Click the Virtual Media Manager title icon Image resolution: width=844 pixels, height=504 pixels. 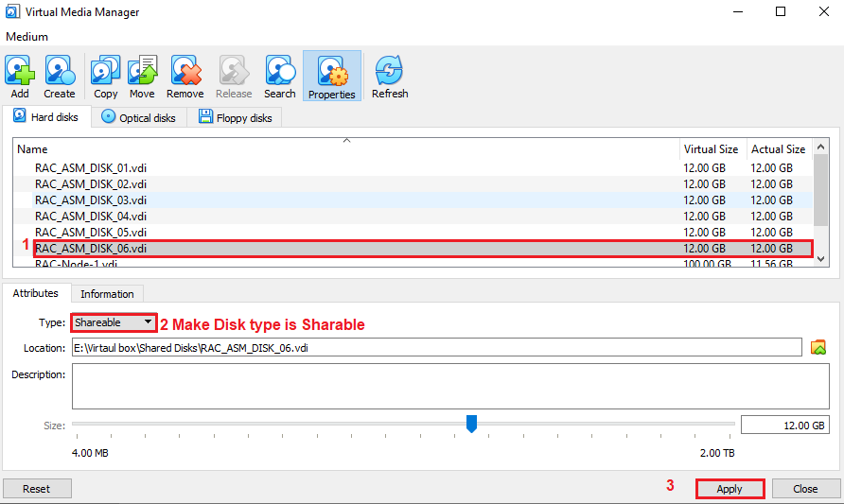point(12,11)
